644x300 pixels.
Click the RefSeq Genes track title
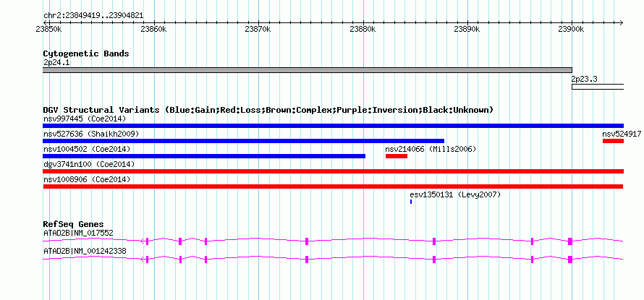click(73, 224)
